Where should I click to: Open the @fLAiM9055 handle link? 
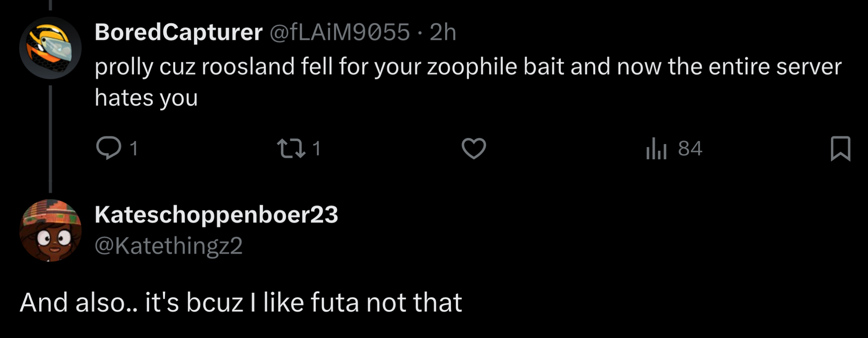(x=339, y=32)
